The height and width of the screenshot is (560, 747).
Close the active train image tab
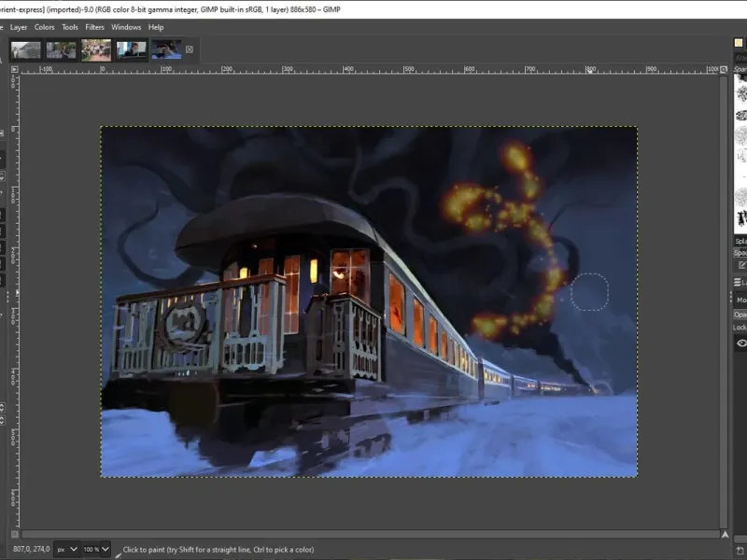(190, 49)
